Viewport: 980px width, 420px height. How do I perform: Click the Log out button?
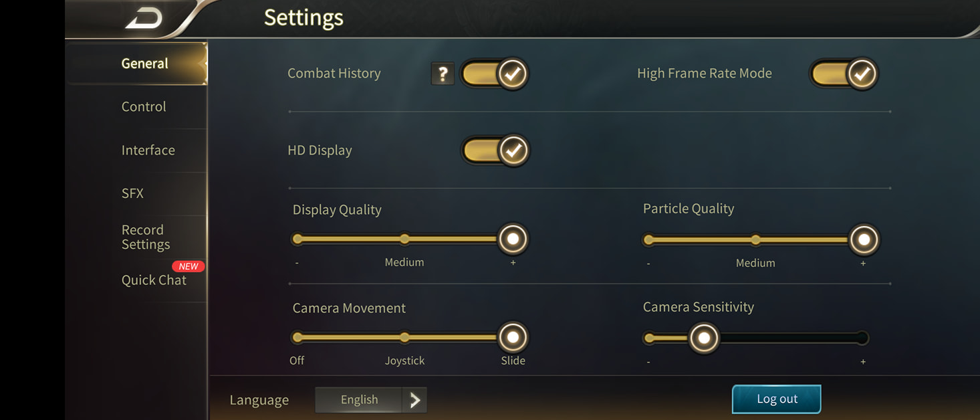click(x=777, y=399)
